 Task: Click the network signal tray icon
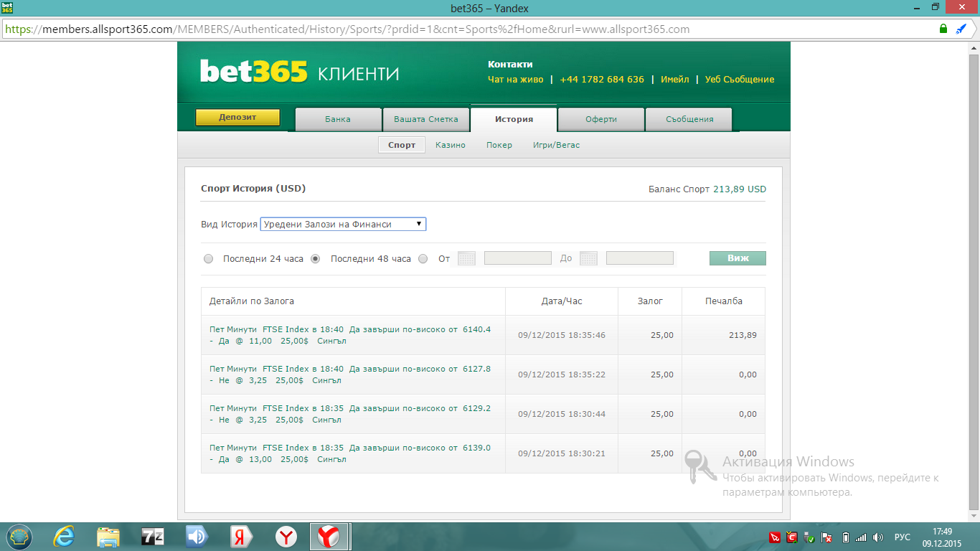[x=862, y=537]
